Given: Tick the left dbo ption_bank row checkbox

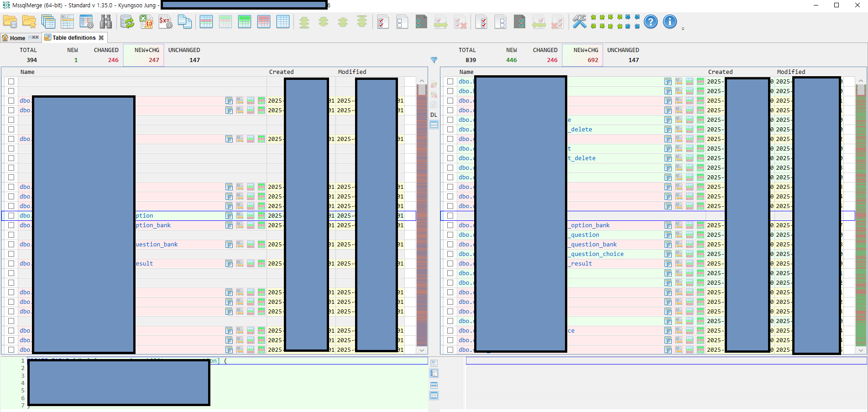Looking at the screenshot, I should click(x=11, y=225).
